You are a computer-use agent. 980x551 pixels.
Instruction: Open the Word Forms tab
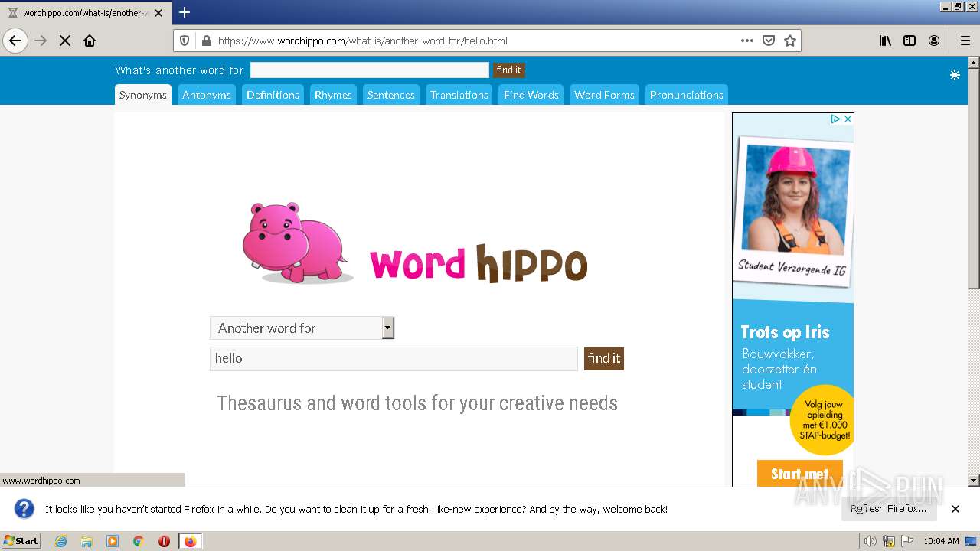tap(604, 95)
